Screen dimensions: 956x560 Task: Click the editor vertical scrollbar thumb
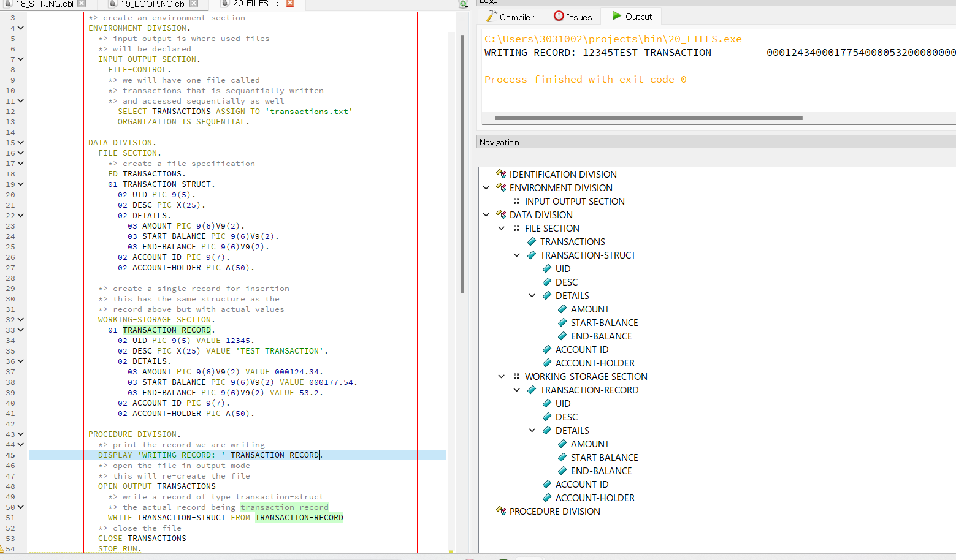(462, 164)
